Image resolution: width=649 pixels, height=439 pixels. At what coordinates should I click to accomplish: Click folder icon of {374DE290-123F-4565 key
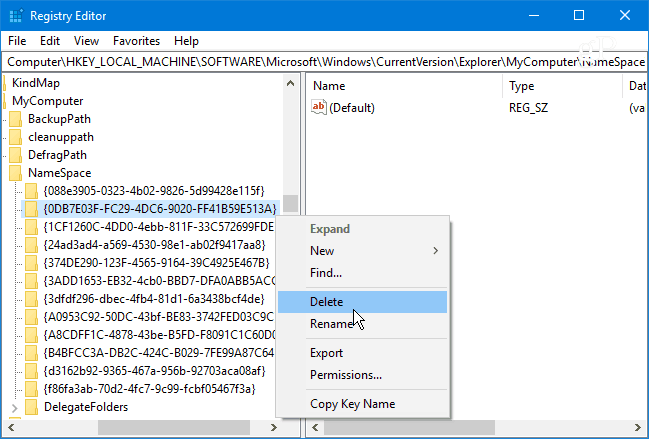pyautogui.click(x=31, y=263)
